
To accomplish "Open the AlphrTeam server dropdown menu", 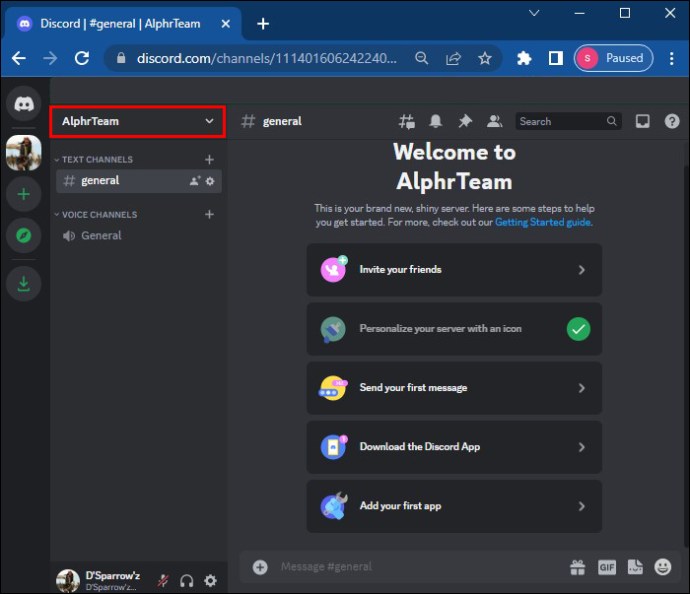I will point(138,121).
